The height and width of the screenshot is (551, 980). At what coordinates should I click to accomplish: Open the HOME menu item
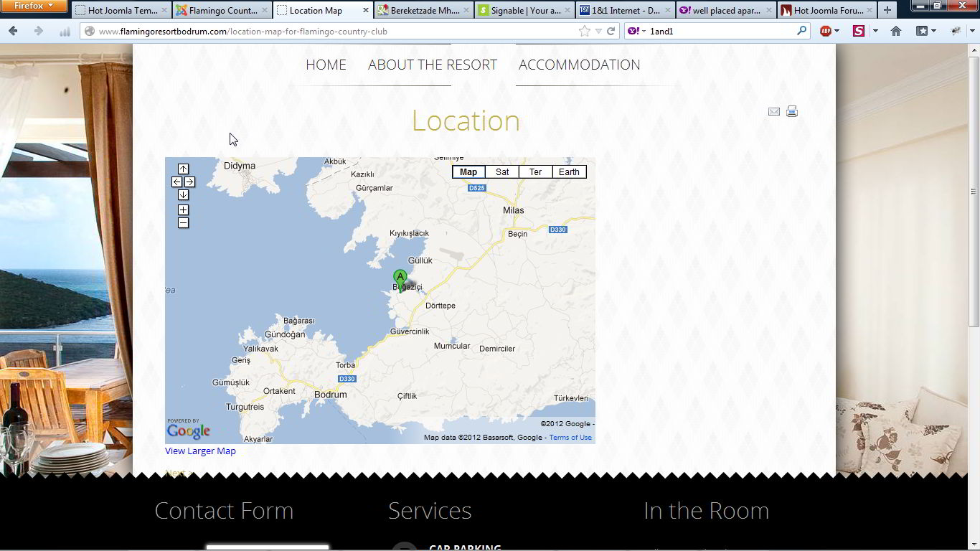(326, 65)
